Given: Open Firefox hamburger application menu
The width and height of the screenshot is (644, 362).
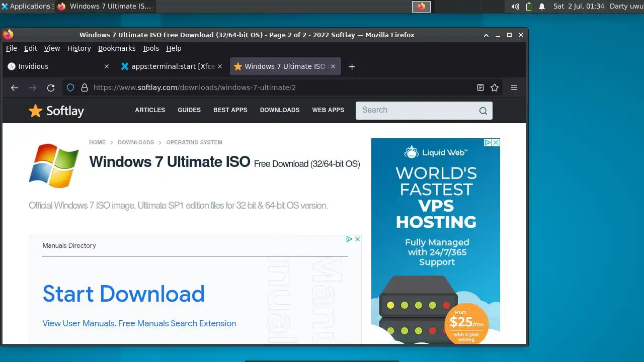Looking at the screenshot, I should click(514, 87).
